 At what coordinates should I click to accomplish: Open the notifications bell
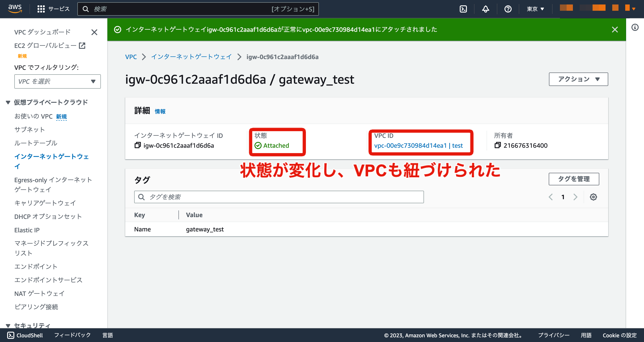[485, 9]
